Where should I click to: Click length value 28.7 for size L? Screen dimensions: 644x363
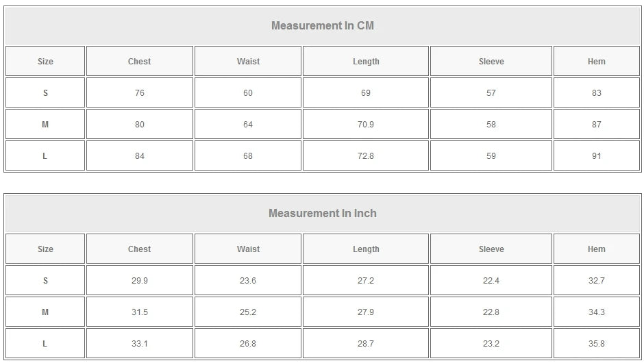(366, 344)
